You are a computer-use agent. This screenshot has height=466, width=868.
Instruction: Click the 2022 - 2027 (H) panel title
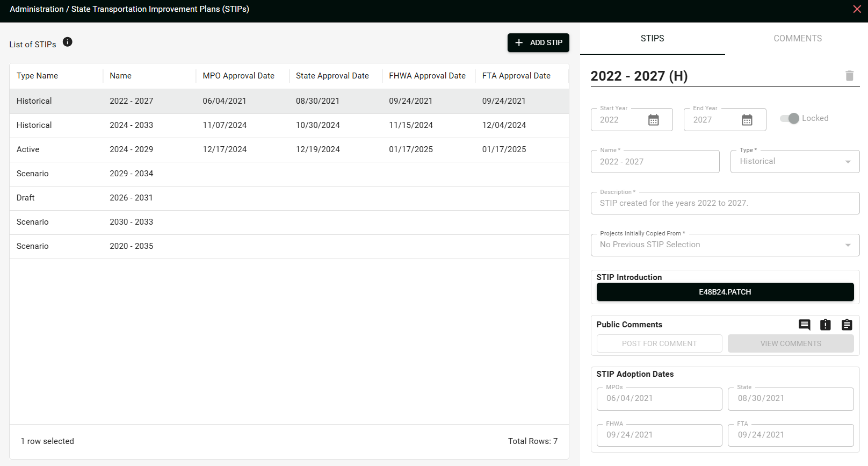tap(639, 76)
